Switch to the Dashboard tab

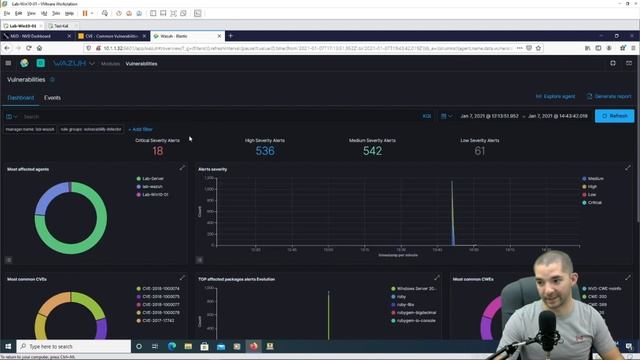coord(21,98)
